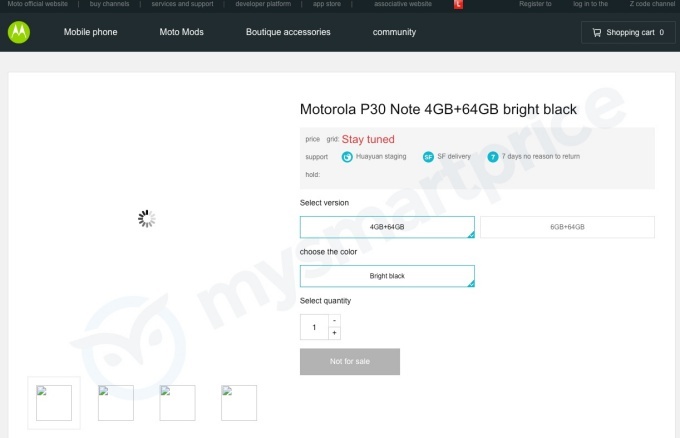Click the SF delivery text
The width and height of the screenshot is (680, 438).
pos(454,156)
